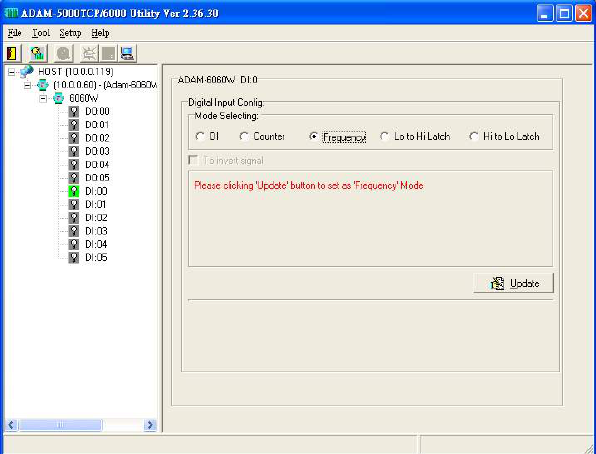Screen dimensions: 596x454
Task: Click the bulb icon beside DI:04
Action: pyautogui.click(x=74, y=244)
